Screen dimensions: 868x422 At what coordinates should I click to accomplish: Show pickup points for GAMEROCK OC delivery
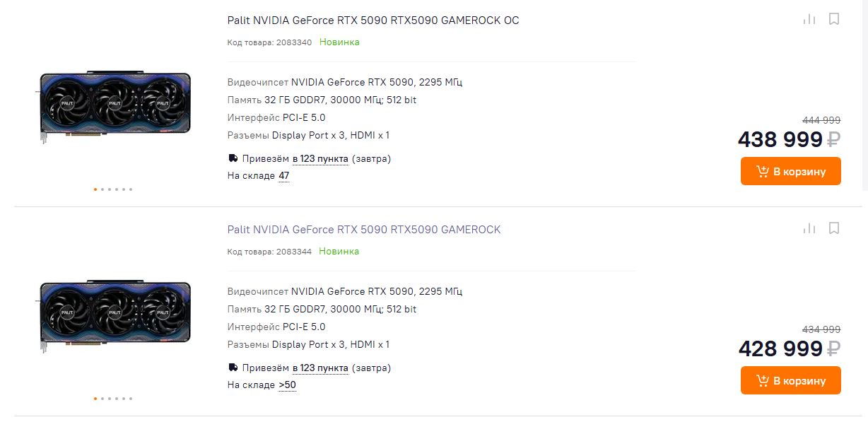[320, 158]
